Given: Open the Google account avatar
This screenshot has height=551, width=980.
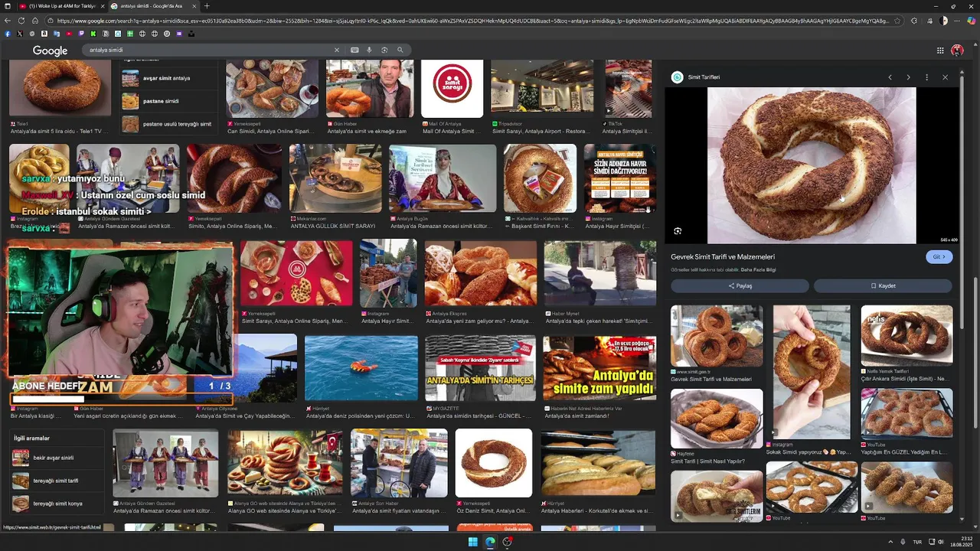Looking at the screenshot, I should tap(957, 51).
